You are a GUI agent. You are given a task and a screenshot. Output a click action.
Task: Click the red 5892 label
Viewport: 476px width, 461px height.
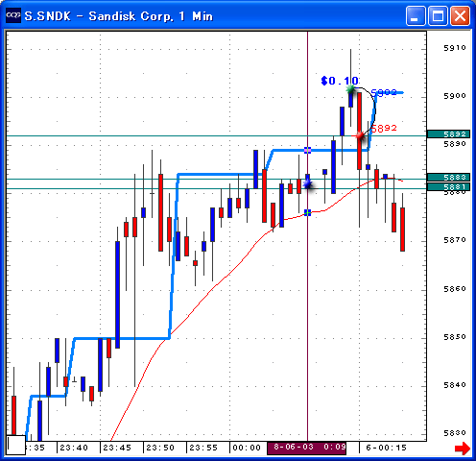[384, 128]
